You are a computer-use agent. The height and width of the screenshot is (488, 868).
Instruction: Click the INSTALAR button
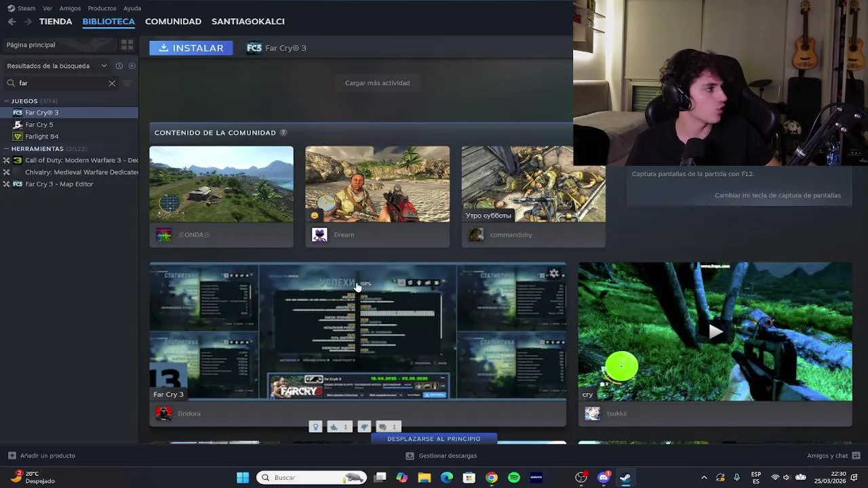(191, 48)
